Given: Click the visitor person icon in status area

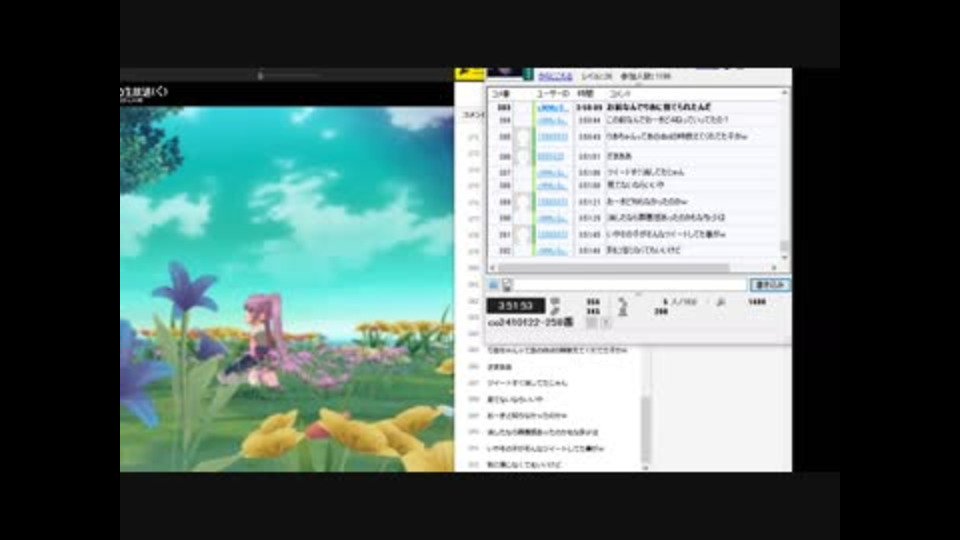Looking at the screenshot, I should click(x=622, y=302).
